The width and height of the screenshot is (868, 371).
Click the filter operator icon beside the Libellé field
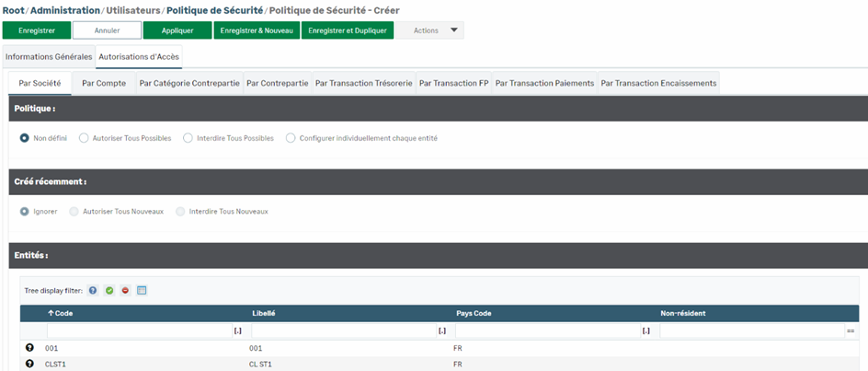441,330
